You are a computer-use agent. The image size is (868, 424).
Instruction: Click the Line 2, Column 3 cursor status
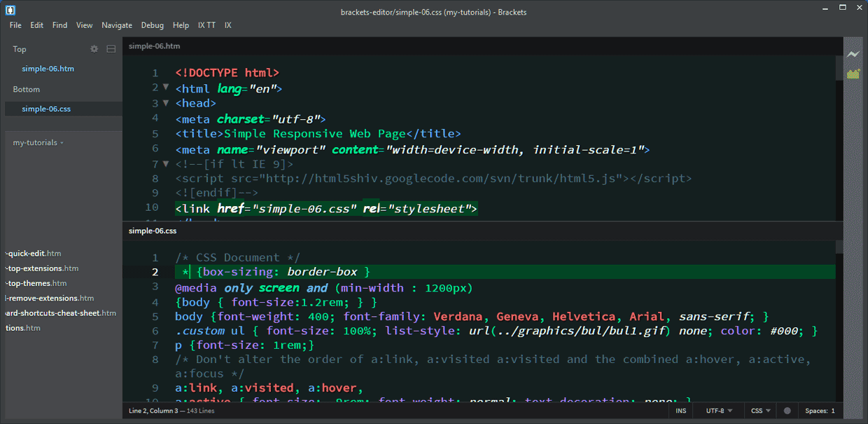tap(155, 411)
